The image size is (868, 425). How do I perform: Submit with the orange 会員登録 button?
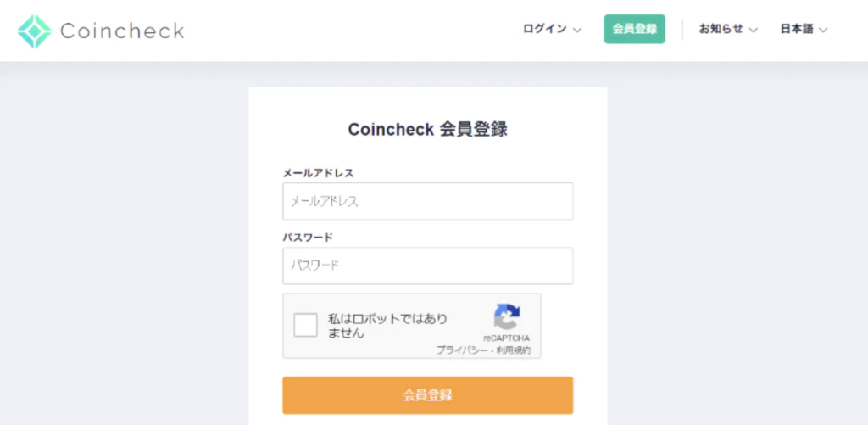[x=427, y=395]
